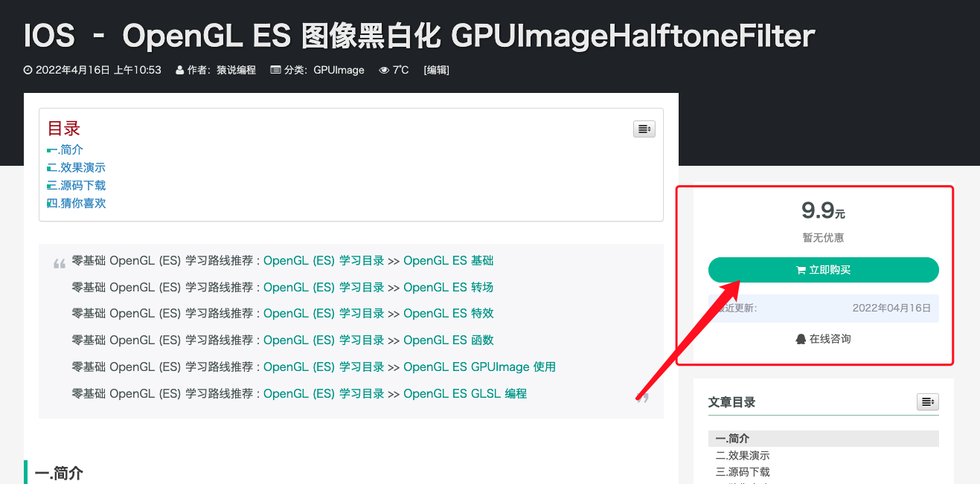Open the OpenGL ES 基础 link
This screenshot has height=484, width=980.
point(447,260)
